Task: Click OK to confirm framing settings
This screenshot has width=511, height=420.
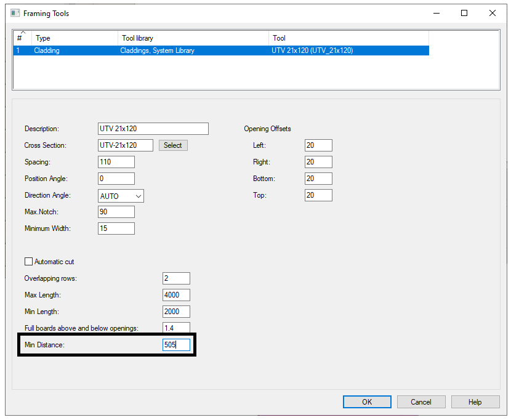Action: pyautogui.click(x=367, y=402)
